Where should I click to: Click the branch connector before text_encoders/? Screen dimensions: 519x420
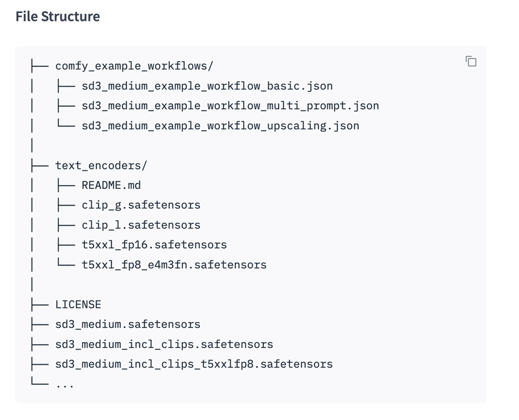pos(39,165)
